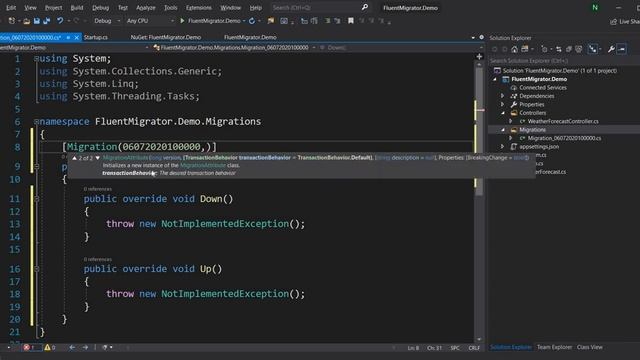The image size is (640, 360).
Task: Collapse the using directives block on line 1
Action: tap(36, 59)
